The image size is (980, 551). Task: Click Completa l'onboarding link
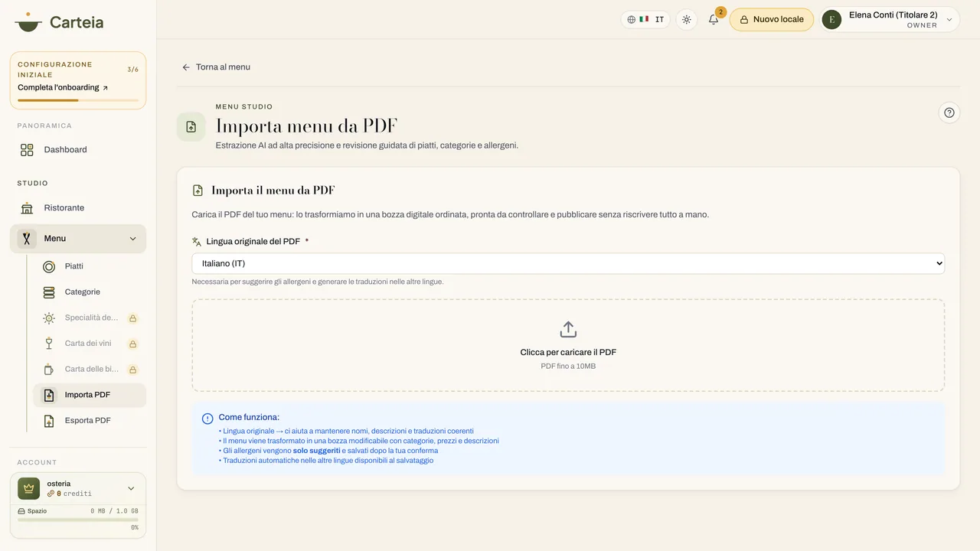click(63, 88)
